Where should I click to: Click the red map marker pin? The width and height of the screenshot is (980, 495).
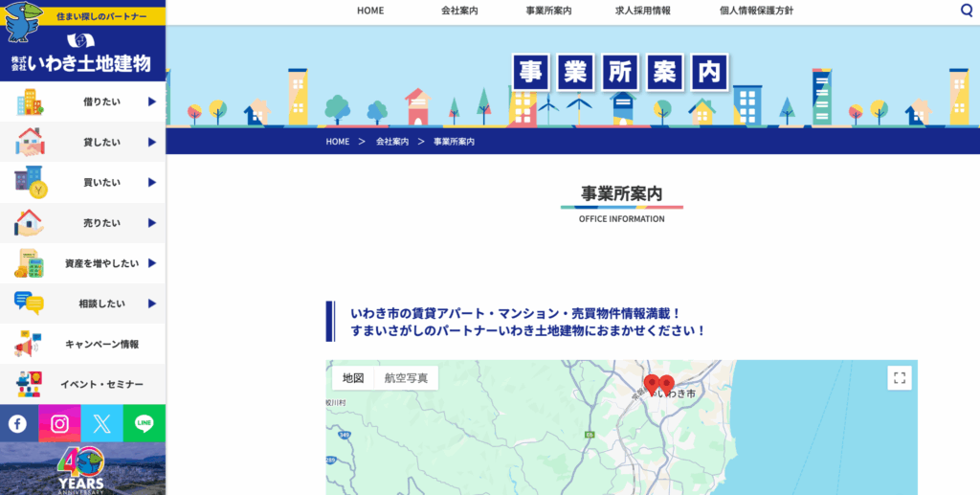point(666,384)
